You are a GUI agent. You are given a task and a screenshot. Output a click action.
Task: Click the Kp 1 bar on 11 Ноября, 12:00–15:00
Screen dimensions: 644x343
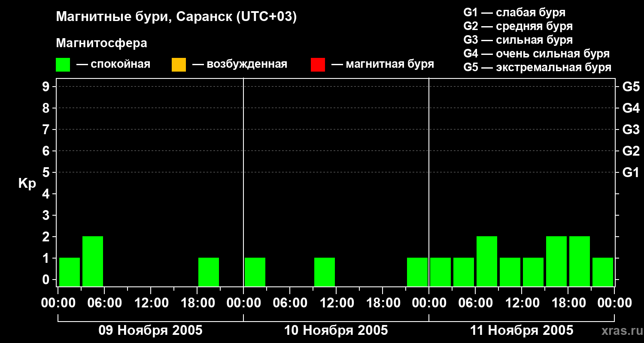pyautogui.click(x=533, y=272)
